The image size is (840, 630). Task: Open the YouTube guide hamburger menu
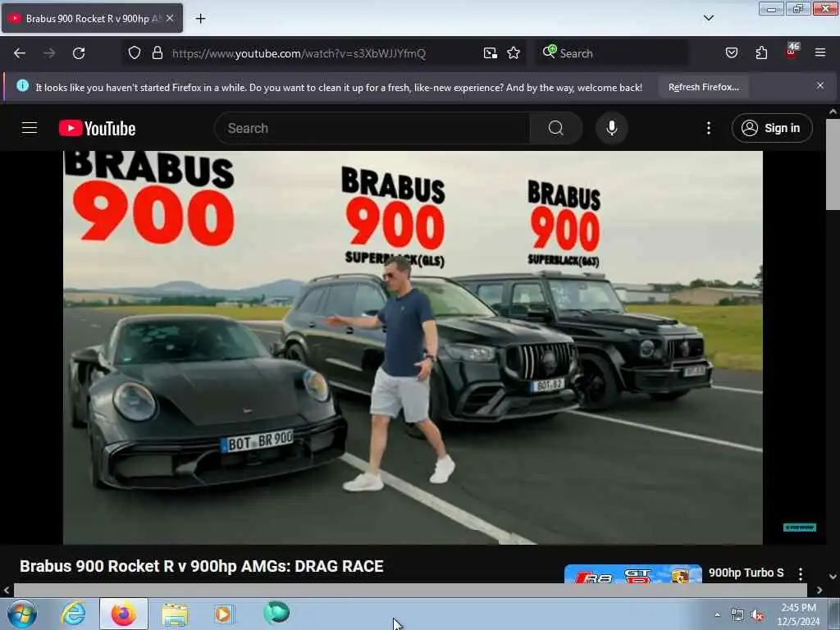pyautogui.click(x=30, y=128)
